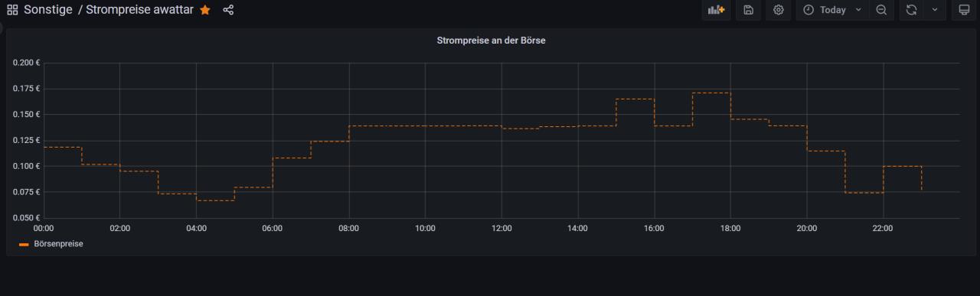This screenshot has width=980, height=296.
Task: Click the 20:00 time axis label
Action: click(807, 228)
